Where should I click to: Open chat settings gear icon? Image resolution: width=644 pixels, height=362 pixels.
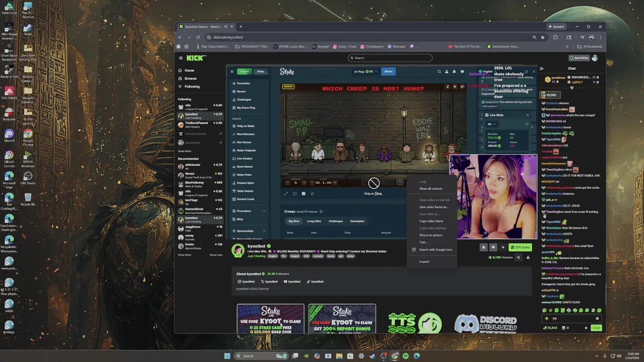586,328
